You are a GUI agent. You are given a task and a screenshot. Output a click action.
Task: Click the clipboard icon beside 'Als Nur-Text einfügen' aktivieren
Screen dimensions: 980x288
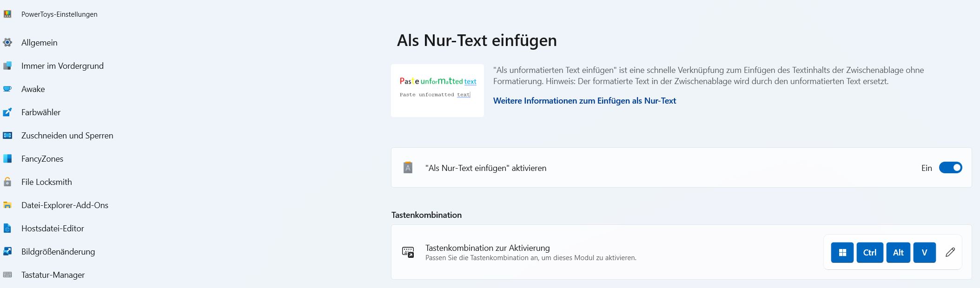[x=408, y=168]
